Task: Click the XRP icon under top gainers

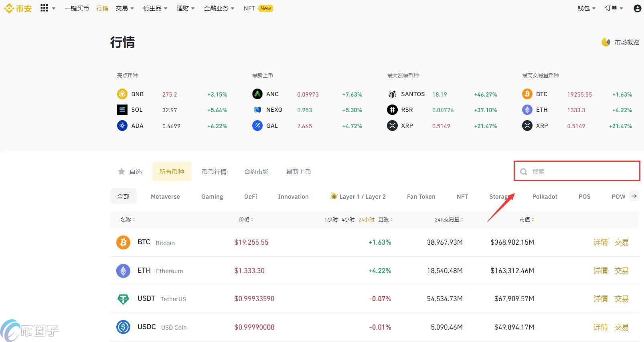Action: (392, 126)
